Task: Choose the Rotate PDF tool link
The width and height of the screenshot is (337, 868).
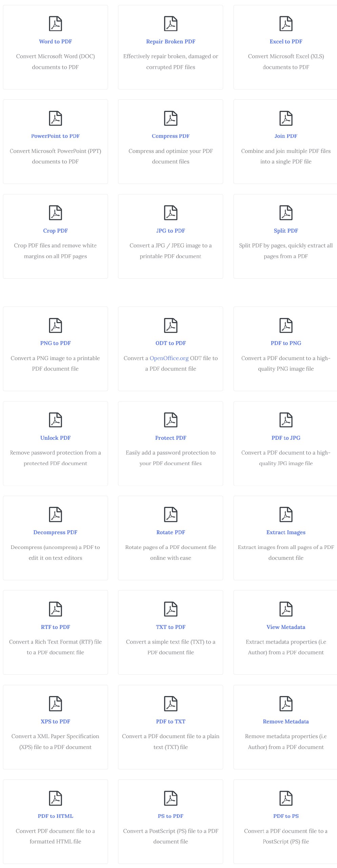Action: pos(171,532)
